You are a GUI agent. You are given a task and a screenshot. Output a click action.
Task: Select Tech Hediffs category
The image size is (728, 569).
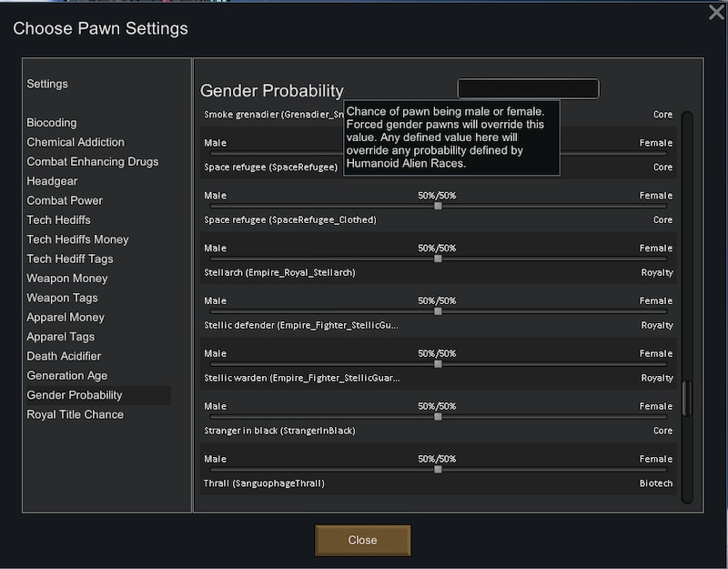pyautogui.click(x=58, y=220)
